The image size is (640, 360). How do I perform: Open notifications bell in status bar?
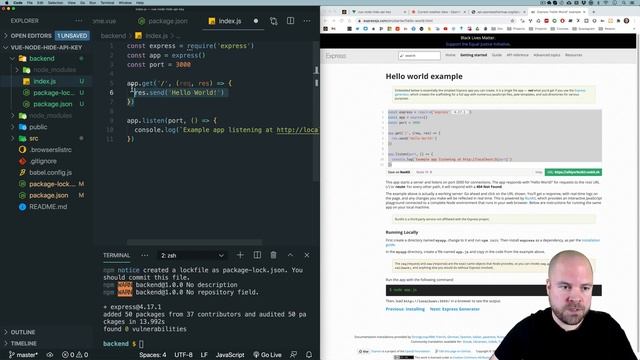(x=309, y=355)
